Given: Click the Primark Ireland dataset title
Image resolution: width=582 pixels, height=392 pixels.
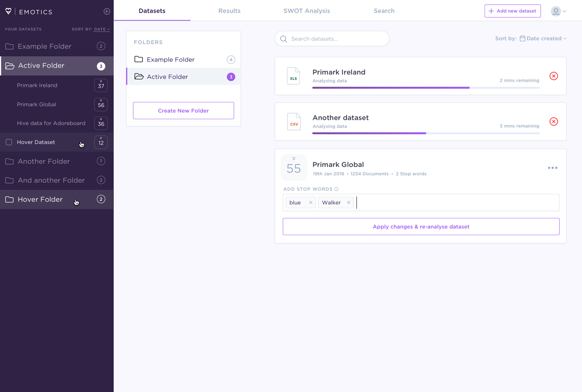Looking at the screenshot, I should (x=339, y=72).
